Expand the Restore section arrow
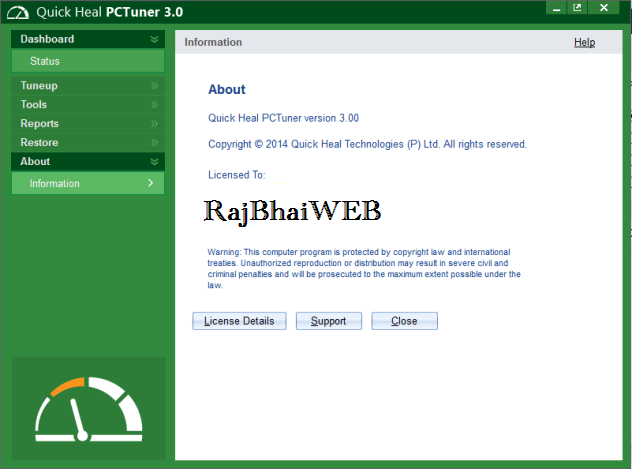The width and height of the screenshot is (632, 469). [x=154, y=143]
